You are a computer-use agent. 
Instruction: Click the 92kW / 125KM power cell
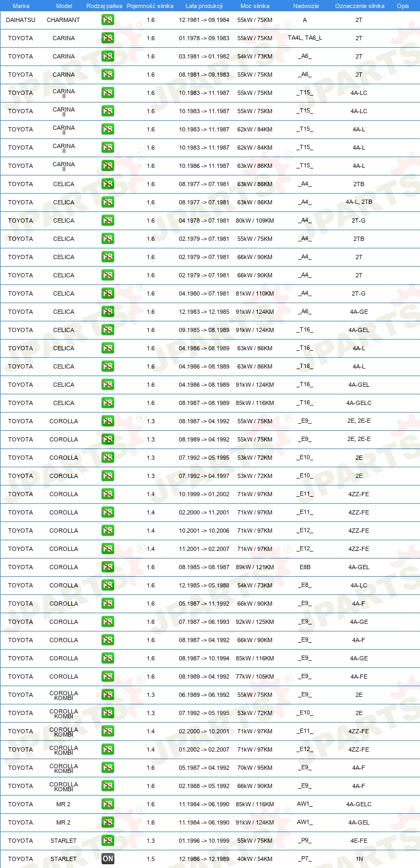point(255,622)
